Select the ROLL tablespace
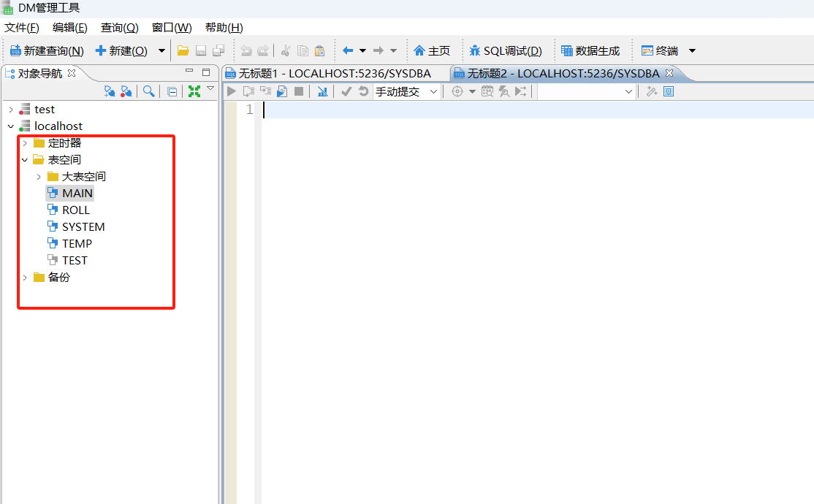This screenshot has width=814, height=504. click(69, 210)
